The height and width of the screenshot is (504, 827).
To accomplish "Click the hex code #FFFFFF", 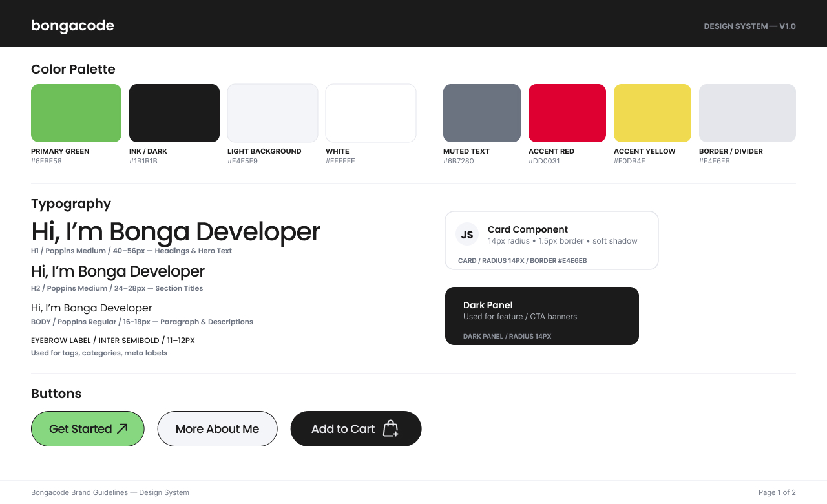I will pyautogui.click(x=340, y=161).
